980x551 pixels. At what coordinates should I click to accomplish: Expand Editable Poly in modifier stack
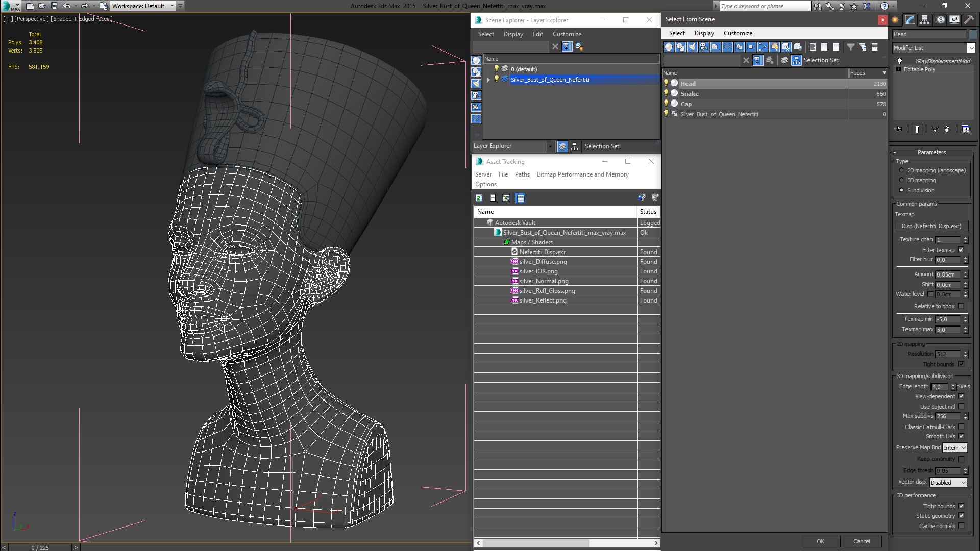[x=898, y=69]
